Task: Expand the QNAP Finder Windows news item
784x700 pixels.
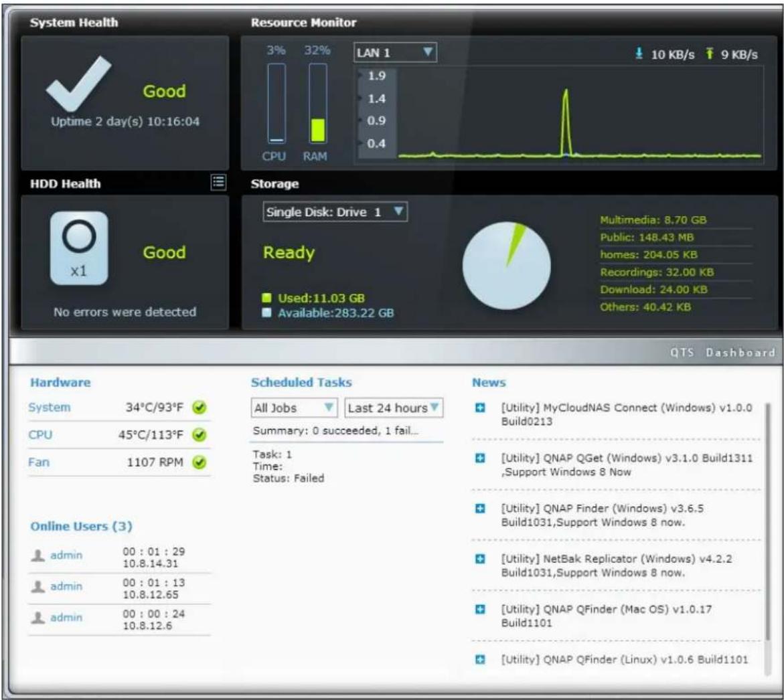Action: pos(480,509)
